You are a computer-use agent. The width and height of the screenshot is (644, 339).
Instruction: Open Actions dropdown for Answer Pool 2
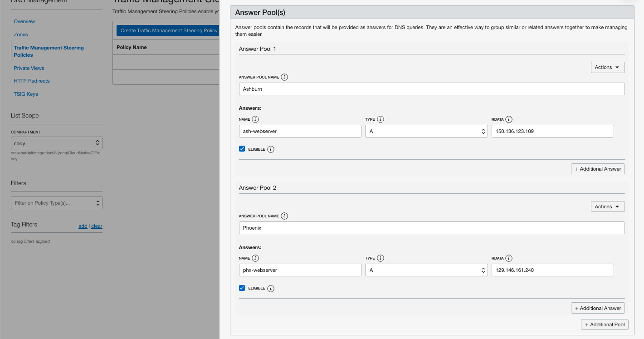(607, 206)
